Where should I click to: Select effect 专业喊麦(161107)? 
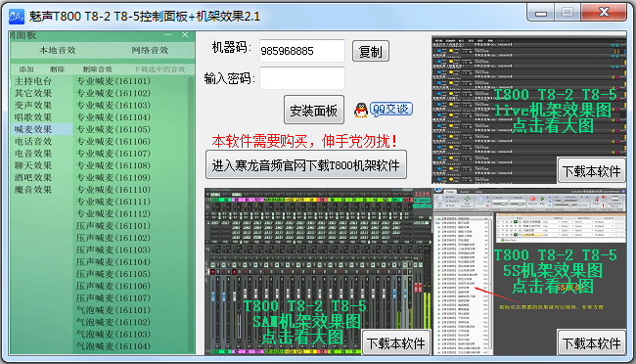tap(114, 154)
